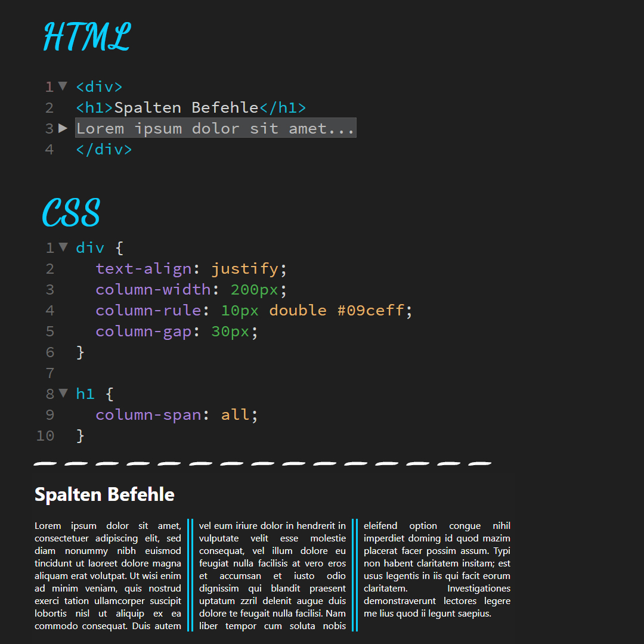Place cursor on text-align property

click(x=144, y=268)
